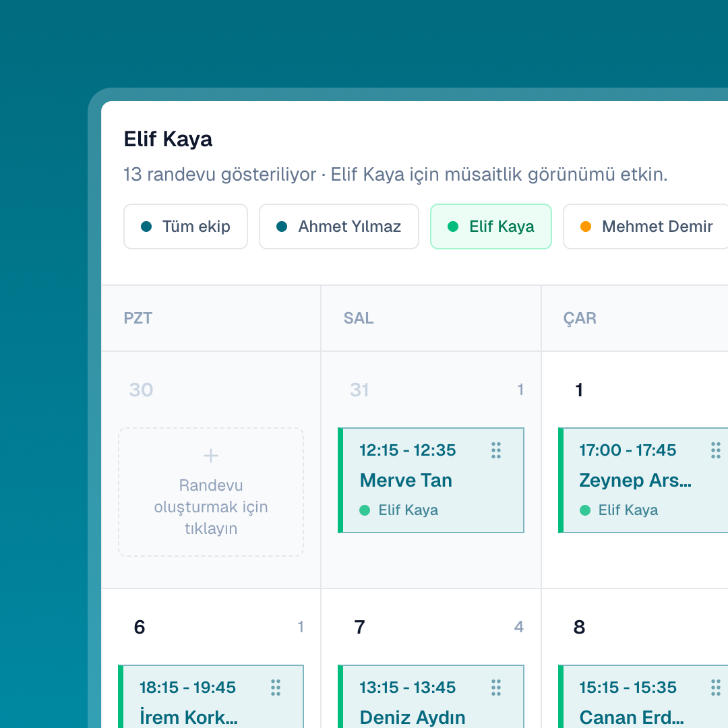The width and height of the screenshot is (728, 728).
Task: Click the ÇAR column header
Action: (x=635, y=318)
